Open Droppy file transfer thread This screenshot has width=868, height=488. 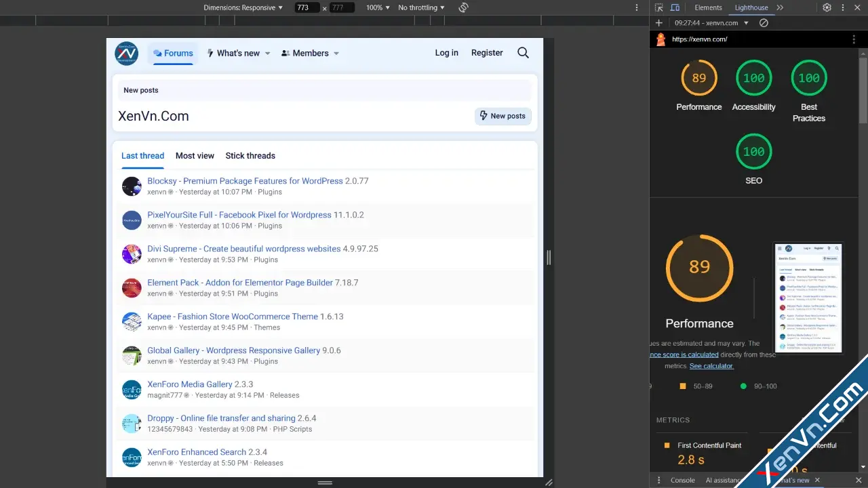coord(221,418)
